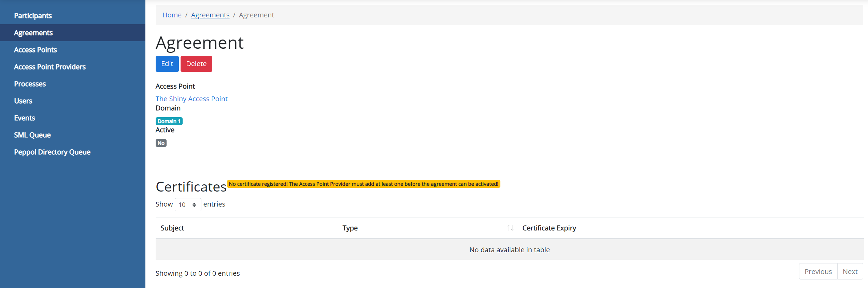This screenshot has width=868, height=288.
Task: Click the red Delete button
Action: (x=196, y=64)
